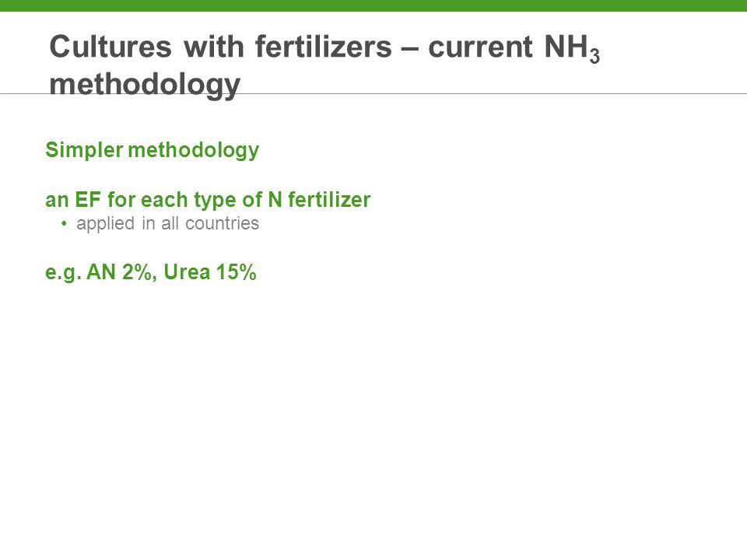This screenshot has width=747, height=560.
Task: Click the word 'current' in the title
Action: coord(480,47)
